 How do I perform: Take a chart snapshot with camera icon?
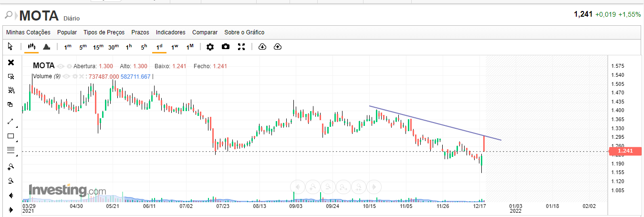pos(226,47)
